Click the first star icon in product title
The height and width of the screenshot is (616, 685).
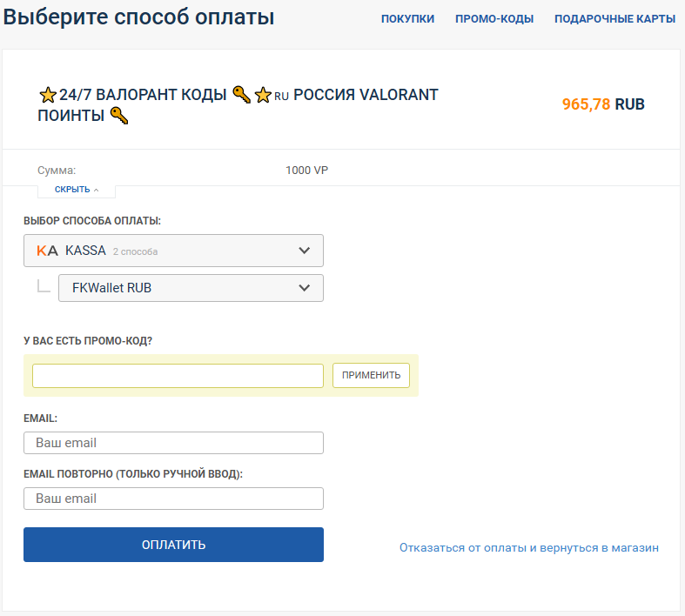48,95
